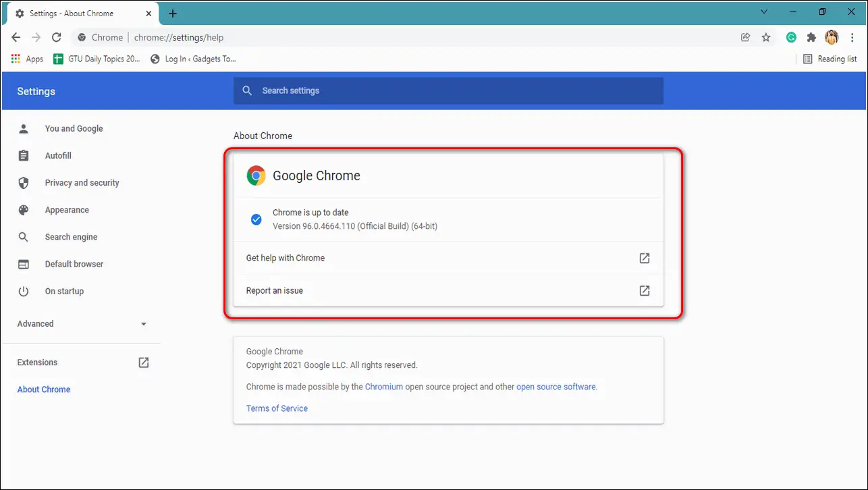Reload the page with the refresh icon
Viewport: 868px width, 490px height.
point(57,38)
